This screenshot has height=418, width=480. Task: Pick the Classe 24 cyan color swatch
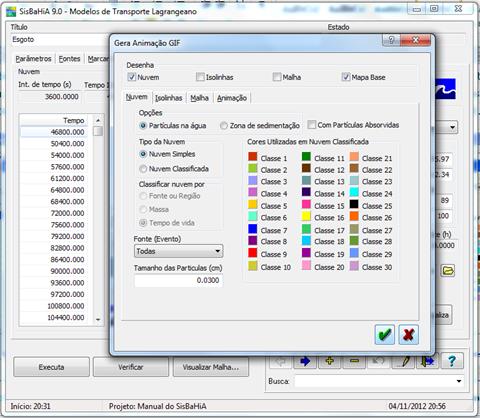click(354, 192)
